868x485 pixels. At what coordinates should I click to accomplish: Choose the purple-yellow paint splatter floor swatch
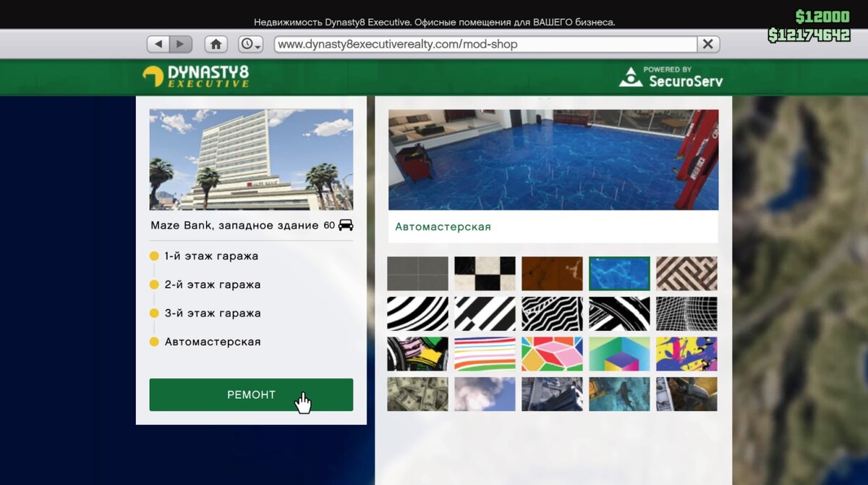[x=686, y=354]
